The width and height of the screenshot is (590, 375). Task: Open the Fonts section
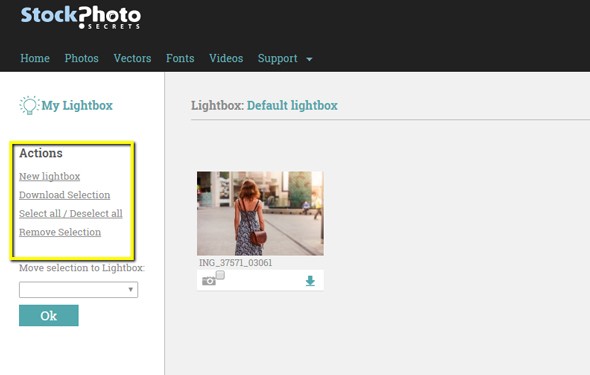tap(180, 58)
